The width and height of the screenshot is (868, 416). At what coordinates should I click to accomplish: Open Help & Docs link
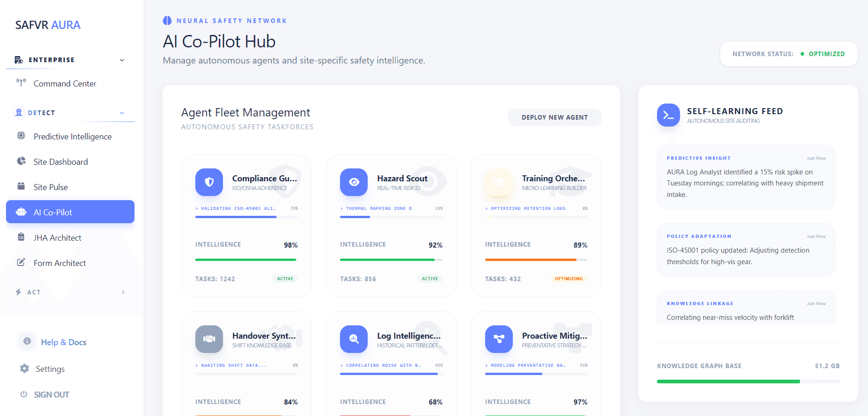[64, 342]
